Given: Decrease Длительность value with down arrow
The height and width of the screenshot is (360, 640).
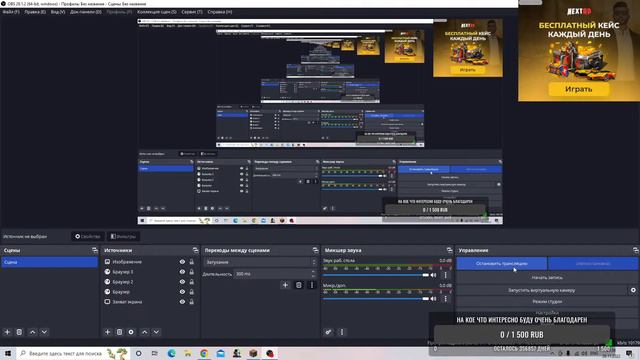Looking at the screenshot, I should point(313,276).
